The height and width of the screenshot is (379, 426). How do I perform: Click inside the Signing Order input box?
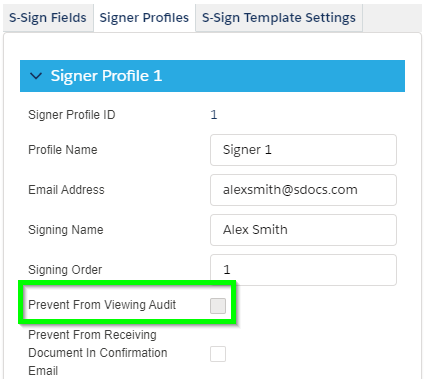coord(303,270)
